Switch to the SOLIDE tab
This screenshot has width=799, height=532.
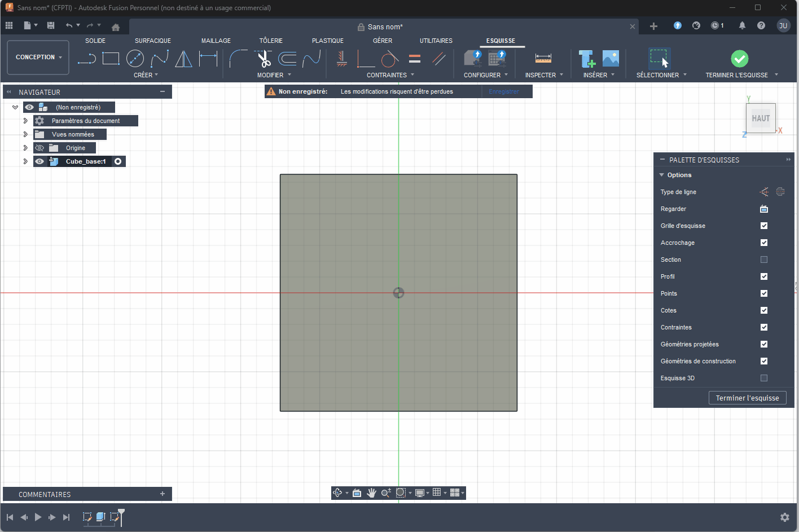95,40
